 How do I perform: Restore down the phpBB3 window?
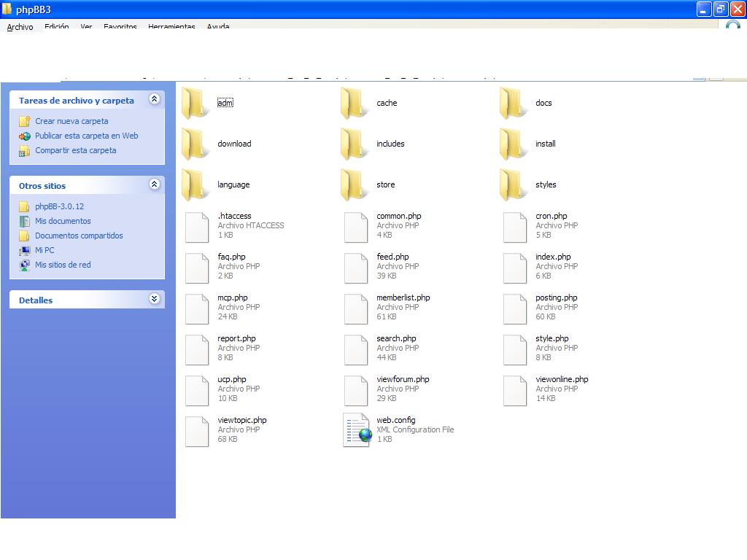pyautogui.click(x=720, y=9)
